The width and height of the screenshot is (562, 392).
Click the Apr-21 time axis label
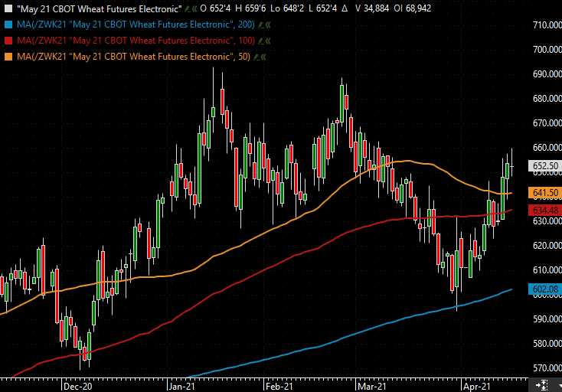[x=477, y=387]
